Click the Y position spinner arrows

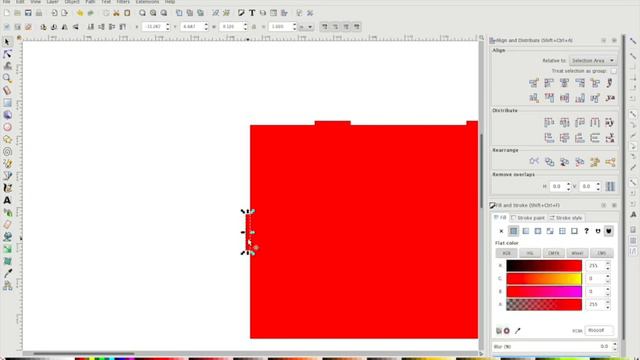click(x=206, y=27)
